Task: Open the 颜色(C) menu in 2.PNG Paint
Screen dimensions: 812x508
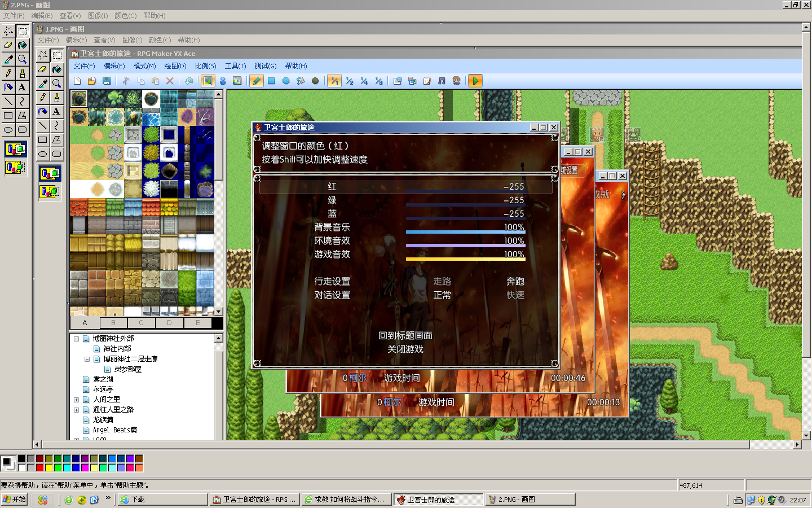Action: coord(125,16)
